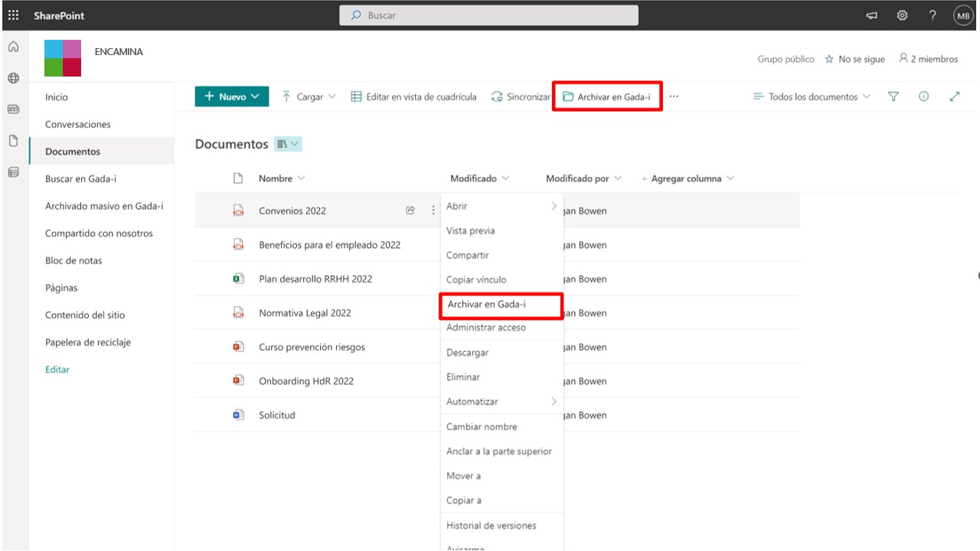Open the megaphone notifications icon
980x551 pixels.
coord(871,15)
